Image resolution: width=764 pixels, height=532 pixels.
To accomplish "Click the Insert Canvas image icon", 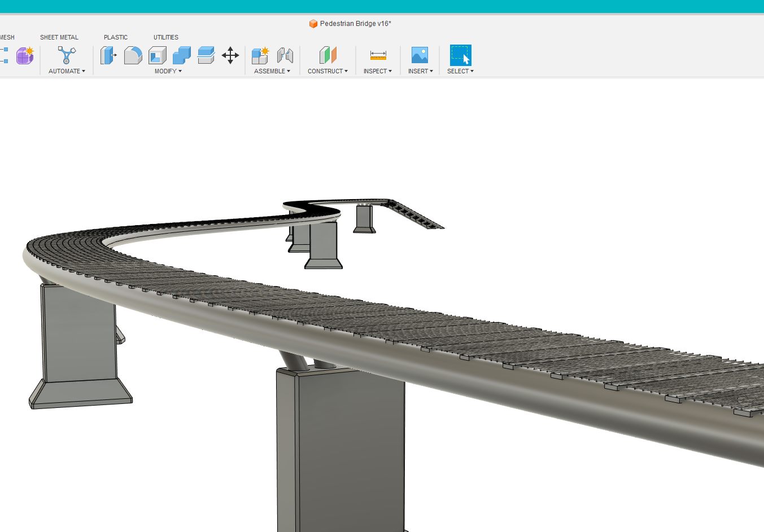I will pyautogui.click(x=420, y=55).
